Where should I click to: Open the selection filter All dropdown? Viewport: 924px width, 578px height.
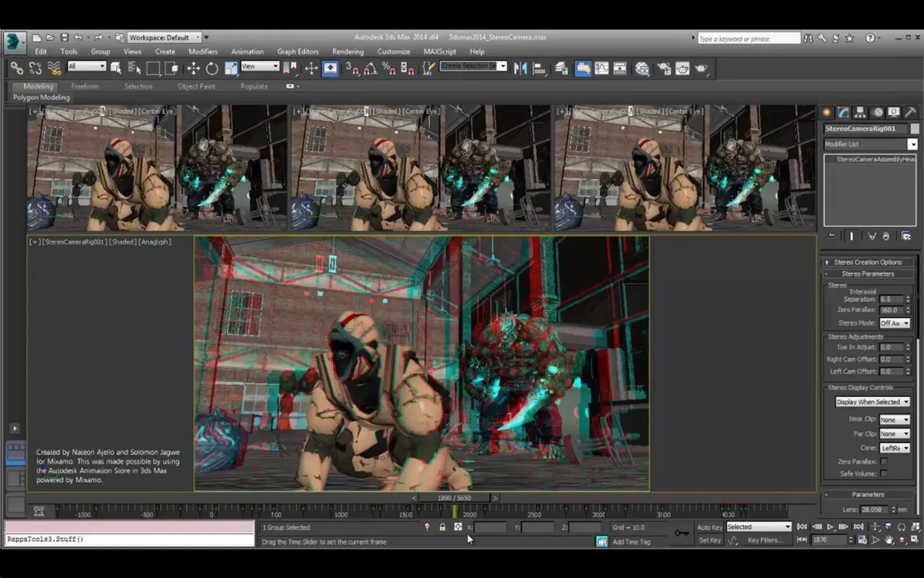pos(86,66)
